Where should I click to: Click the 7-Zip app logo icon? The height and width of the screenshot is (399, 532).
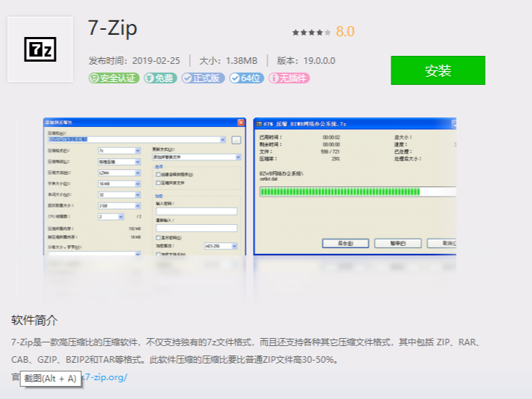tap(40, 49)
